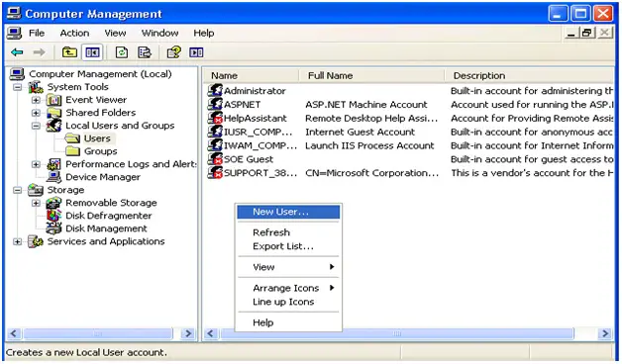
Task: Click the Administrator user icon
Action: pos(215,90)
